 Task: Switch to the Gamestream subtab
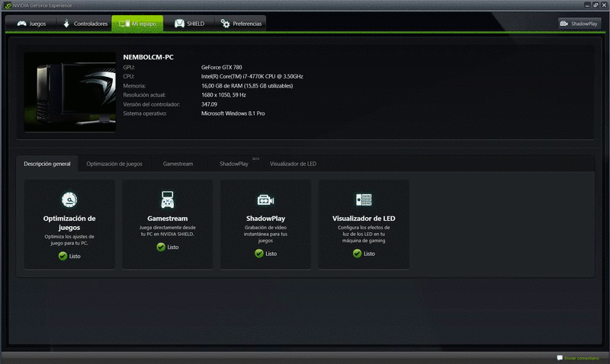(x=178, y=164)
